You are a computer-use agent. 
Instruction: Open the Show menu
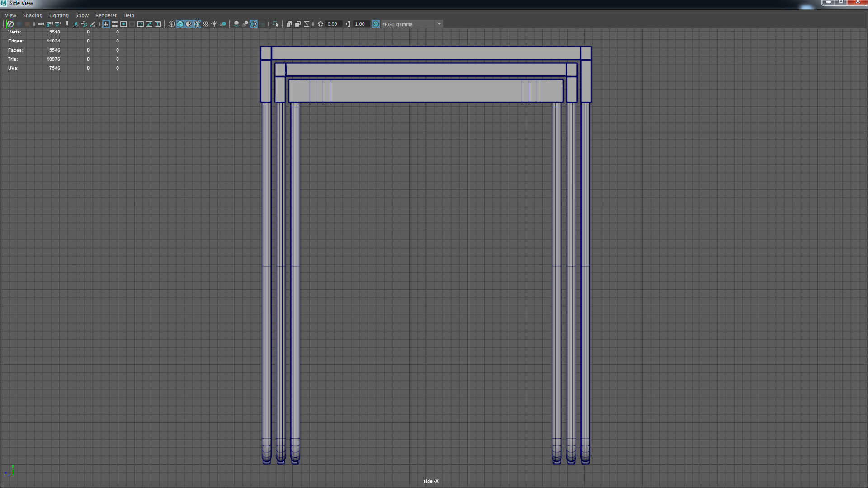pos(82,15)
